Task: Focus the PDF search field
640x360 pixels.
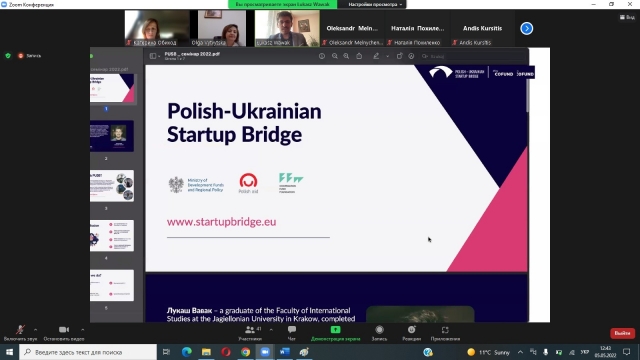Action: [472, 56]
